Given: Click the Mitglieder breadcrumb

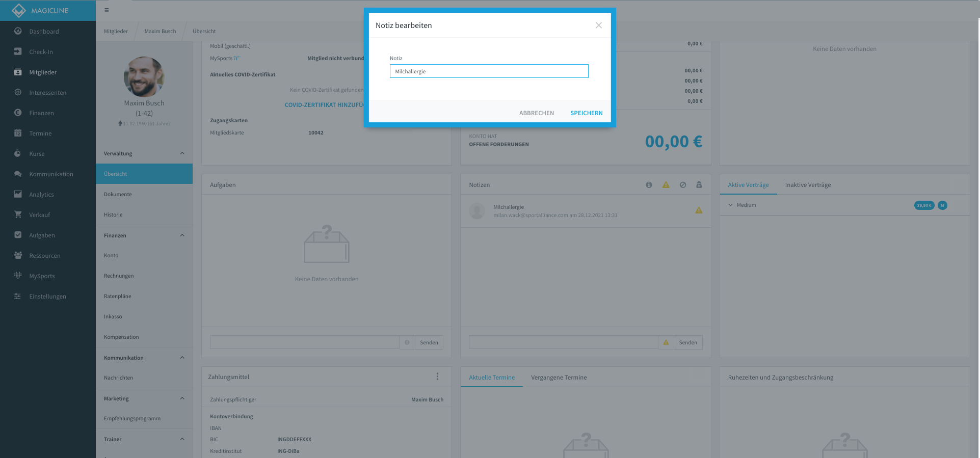Looking at the screenshot, I should (116, 32).
